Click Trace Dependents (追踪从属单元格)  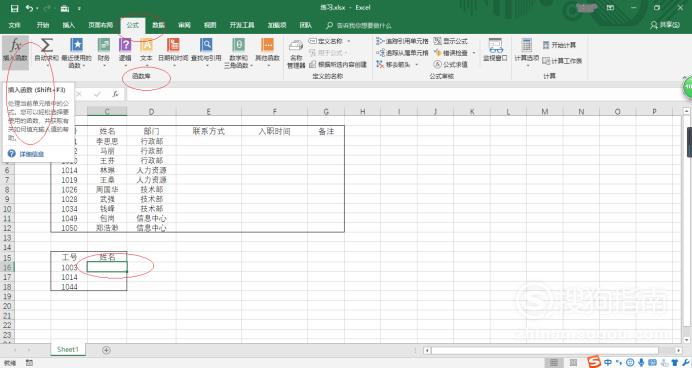pos(402,53)
